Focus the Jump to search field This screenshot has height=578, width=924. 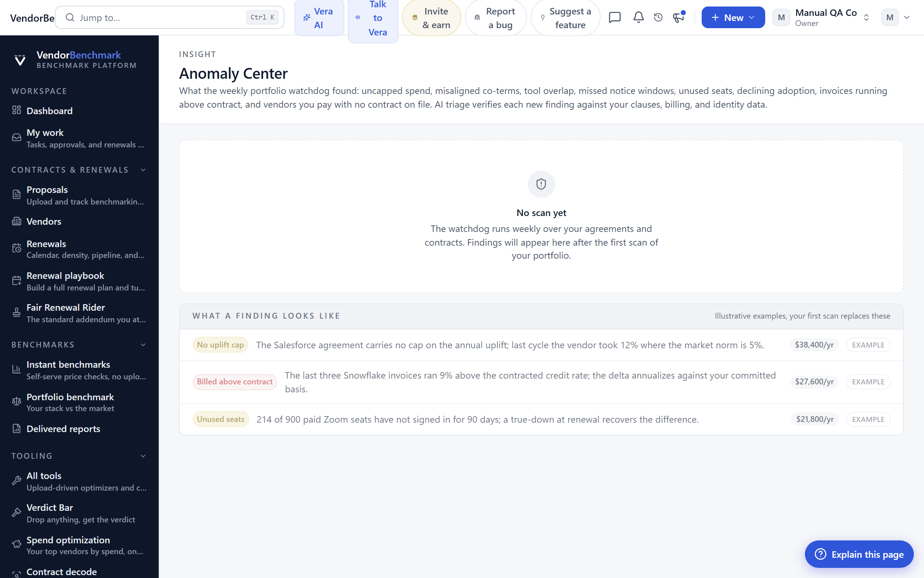170,18
